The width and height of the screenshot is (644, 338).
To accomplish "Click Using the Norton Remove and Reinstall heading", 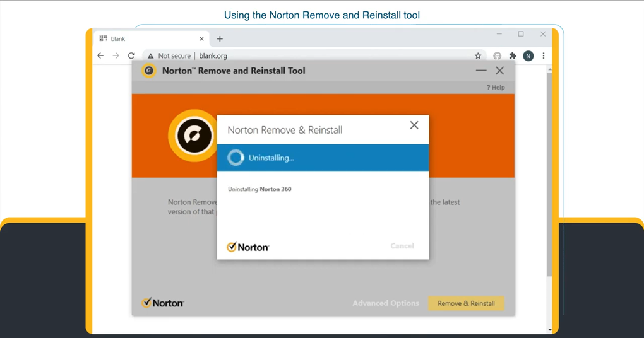I will point(322,15).
